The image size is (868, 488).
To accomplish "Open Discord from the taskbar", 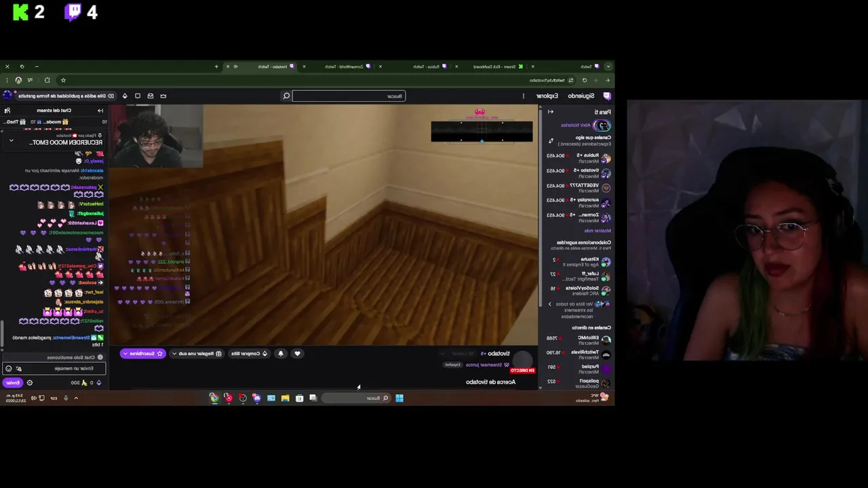I will coord(257,398).
